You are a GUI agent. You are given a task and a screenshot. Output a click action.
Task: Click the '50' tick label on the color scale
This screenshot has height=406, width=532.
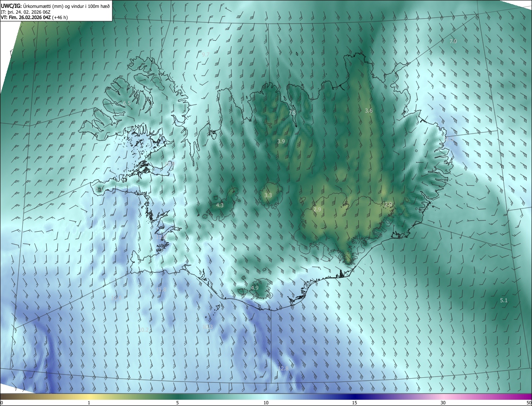pyautogui.click(x=529, y=403)
